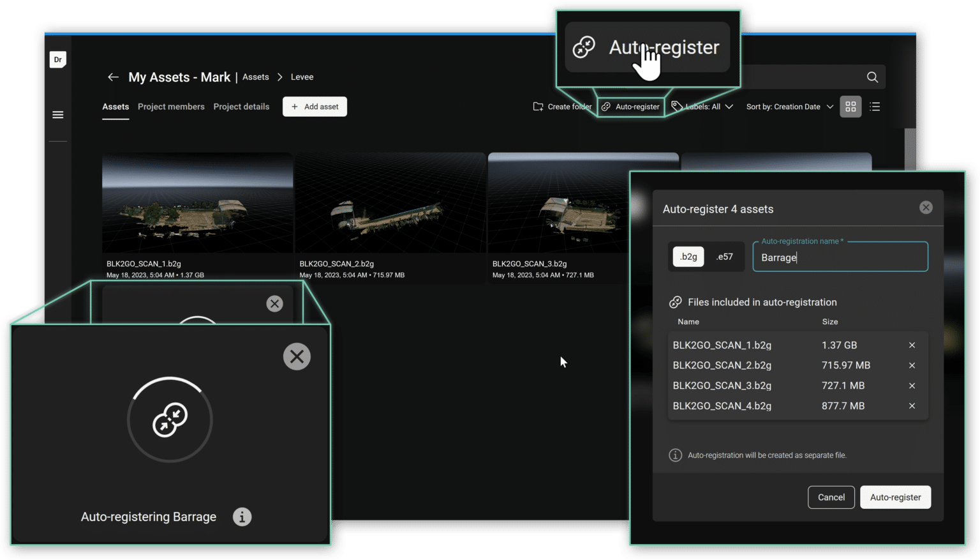Click the Auto-registration name field showing Barrage
The height and width of the screenshot is (560, 980).
[x=840, y=257]
